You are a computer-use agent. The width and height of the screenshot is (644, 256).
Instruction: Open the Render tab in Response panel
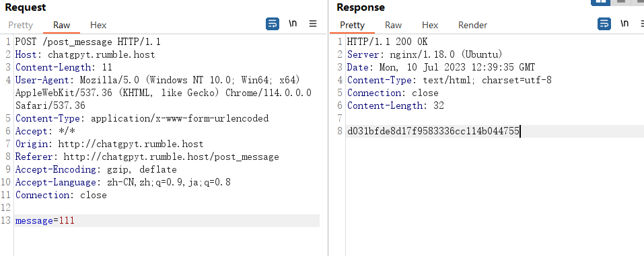(x=472, y=25)
